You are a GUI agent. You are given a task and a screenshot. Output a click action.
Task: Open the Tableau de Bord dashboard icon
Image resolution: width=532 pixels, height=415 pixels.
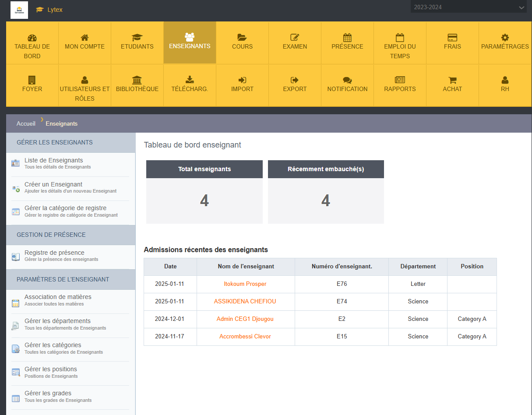32,38
